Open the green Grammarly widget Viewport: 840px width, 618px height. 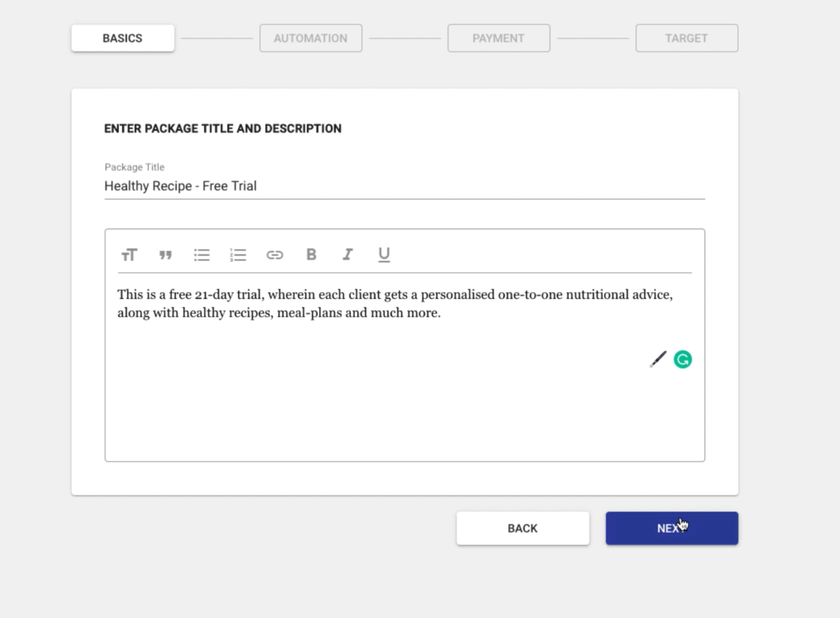pyautogui.click(x=682, y=359)
